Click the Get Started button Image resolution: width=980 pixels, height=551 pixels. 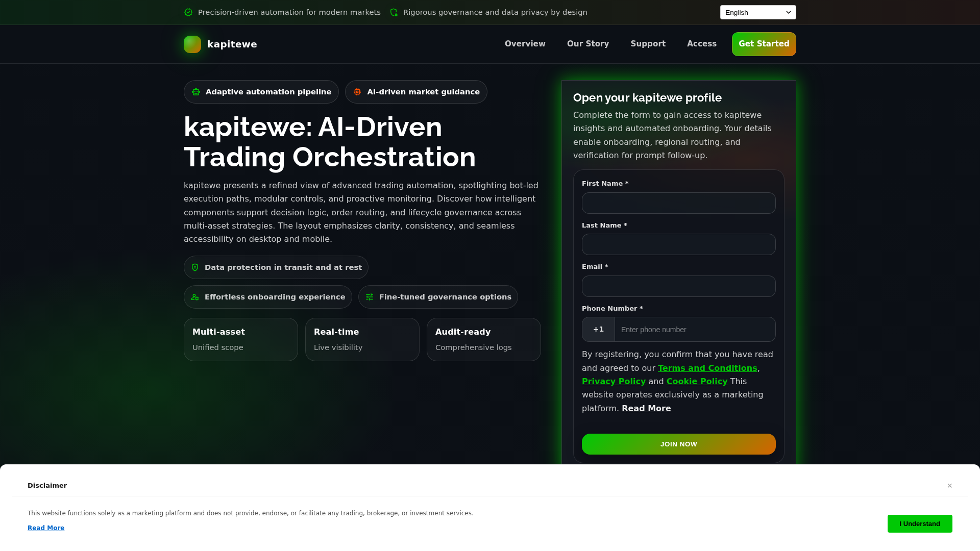point(764,44)
